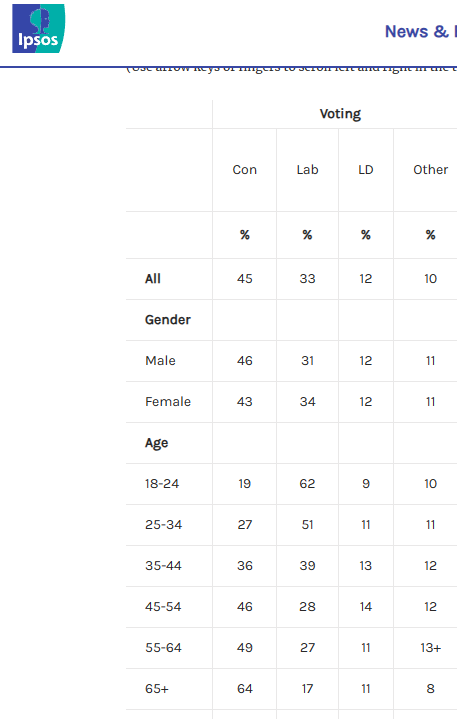The width and height of the screenshot is (457, 719).
Task: Click the 55-64 age row label
Action: [163, 647]
